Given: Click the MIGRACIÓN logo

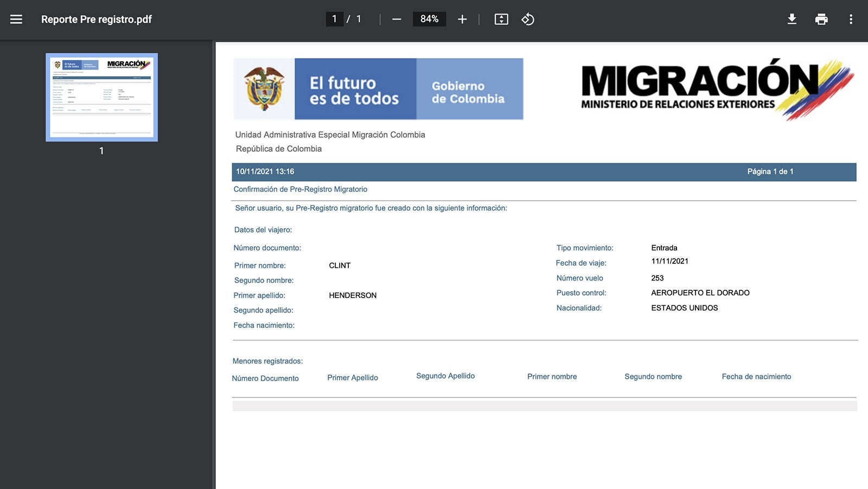Looking at the screenshot, I should (x=717, y=89).
